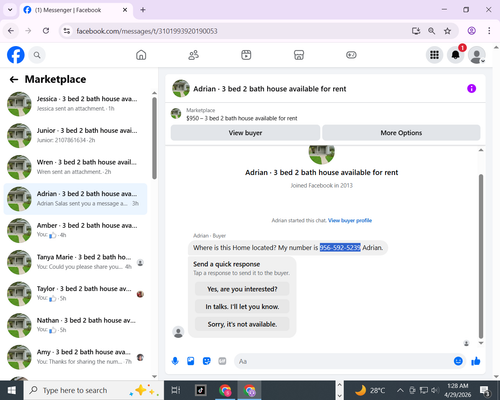500x400 pixels.
Task: Send quick response 'Yes, are you interested?'
Action: [242, 289]
